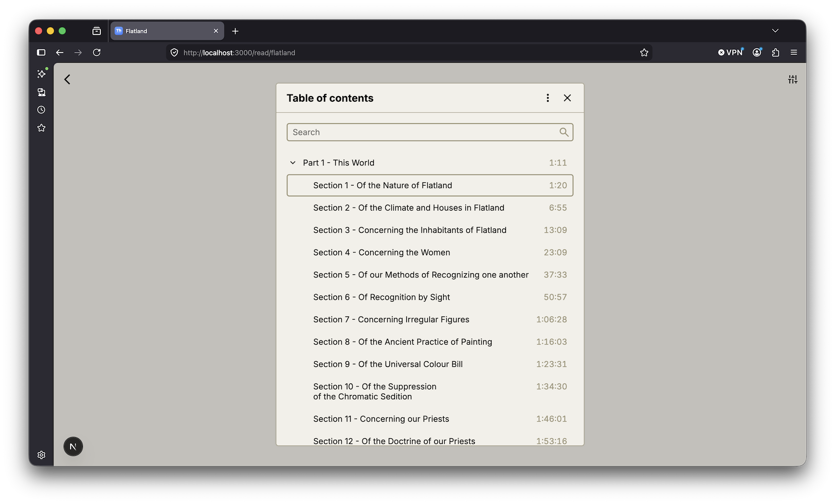Click the 1:06:28 timestamp

[552, 320]
